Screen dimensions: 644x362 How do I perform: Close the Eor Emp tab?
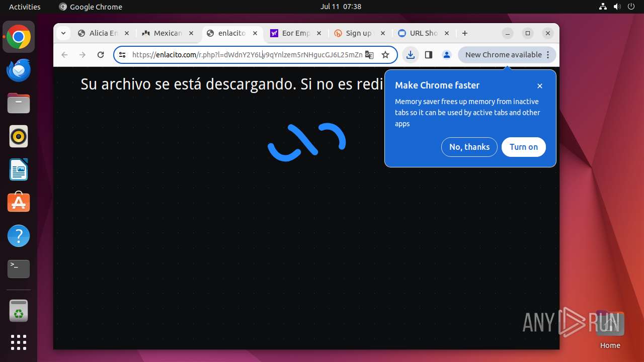click(319, 33)
